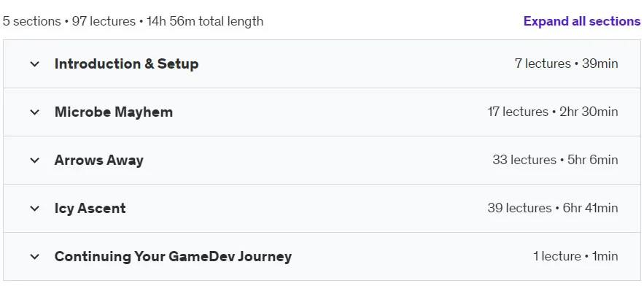644x286 pixels.
Task: Click the 7 lectures • 39min label
Action: click(566, 63)
